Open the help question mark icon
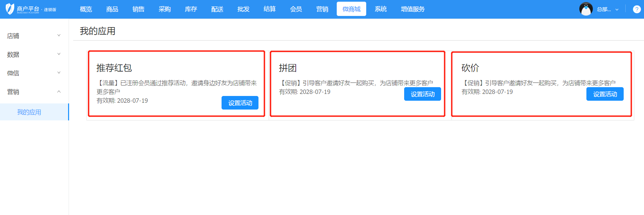 pos(637,9)
